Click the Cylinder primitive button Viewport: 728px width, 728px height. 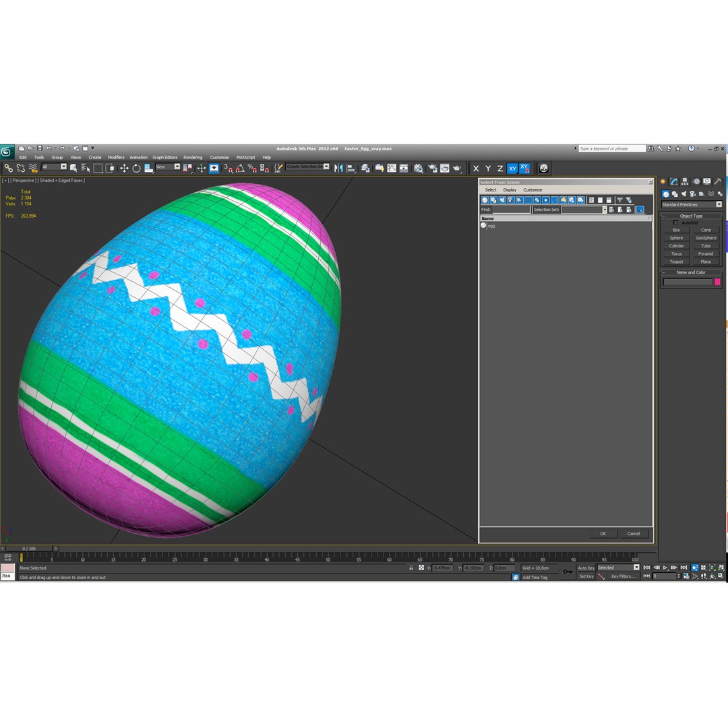[x=676, y=246]
